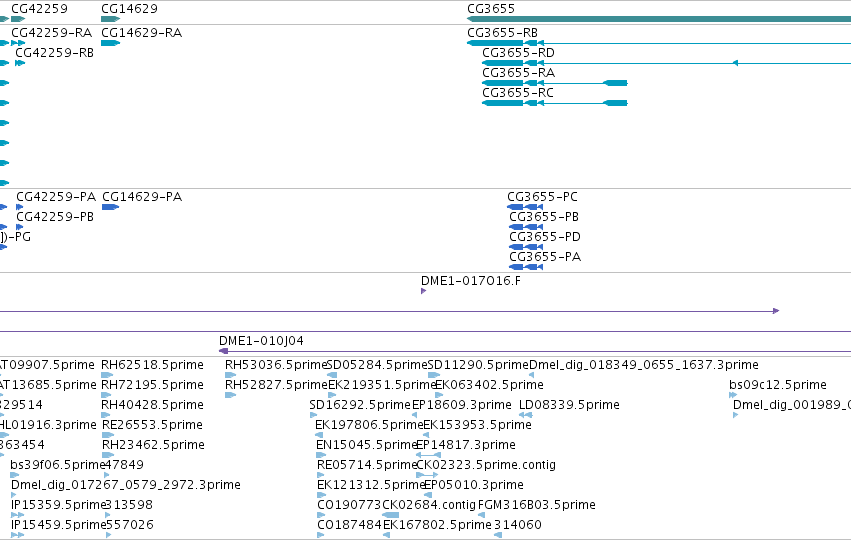851x540 pixels.
Task: Select protein CG42259-PB label
Action: (x=55, y=217)
